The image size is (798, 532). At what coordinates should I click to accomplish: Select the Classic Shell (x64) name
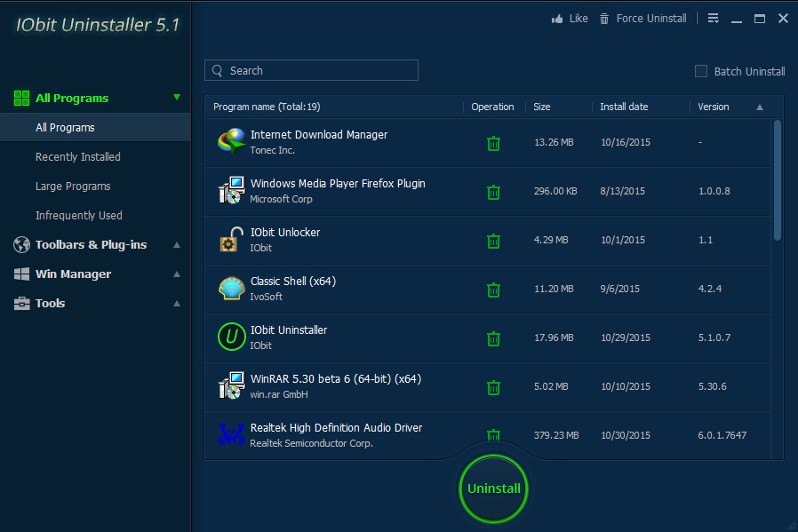click(293, 282)
